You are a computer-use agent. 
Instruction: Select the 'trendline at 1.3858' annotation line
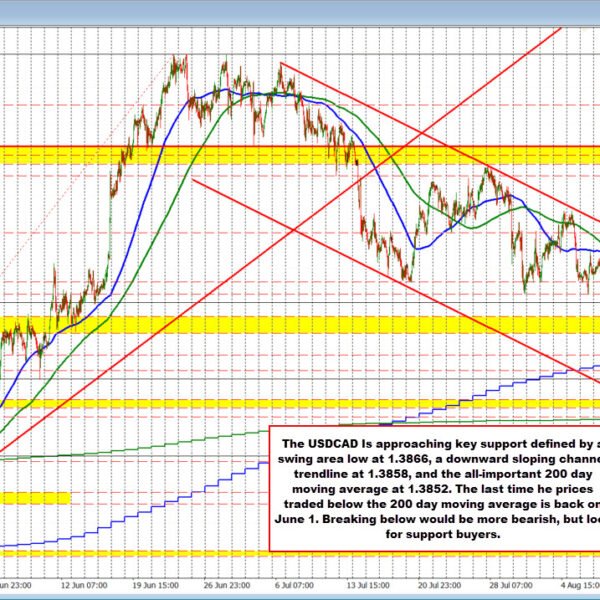pyautogui.click(x=443, y=474)
